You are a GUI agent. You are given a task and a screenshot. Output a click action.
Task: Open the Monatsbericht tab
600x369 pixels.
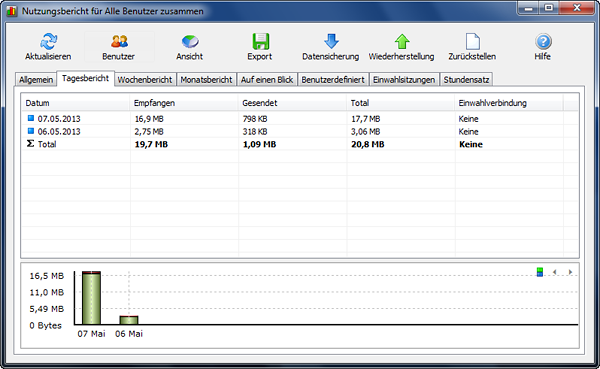[206, 80]
